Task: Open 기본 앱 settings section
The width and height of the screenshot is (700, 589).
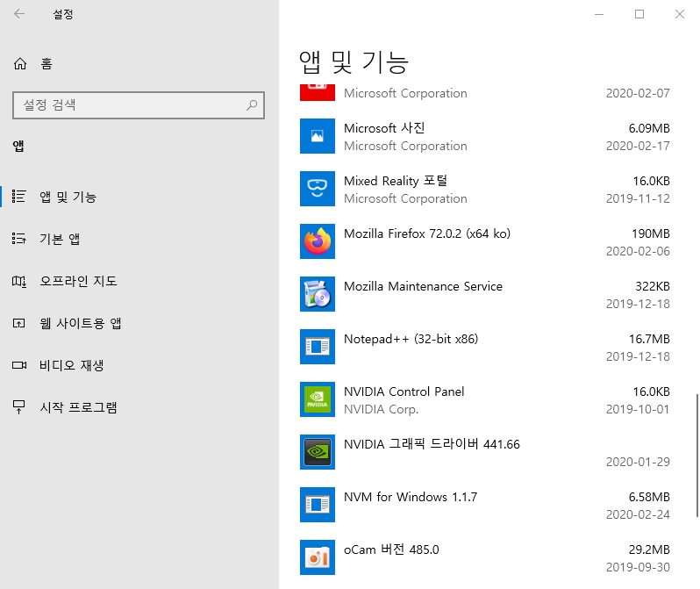Action: pyautogui.click(x=60, y=240)
